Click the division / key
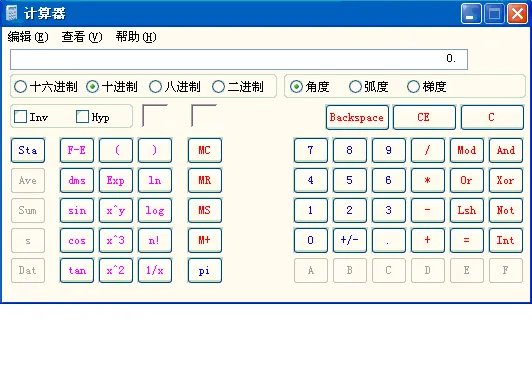 428,150
